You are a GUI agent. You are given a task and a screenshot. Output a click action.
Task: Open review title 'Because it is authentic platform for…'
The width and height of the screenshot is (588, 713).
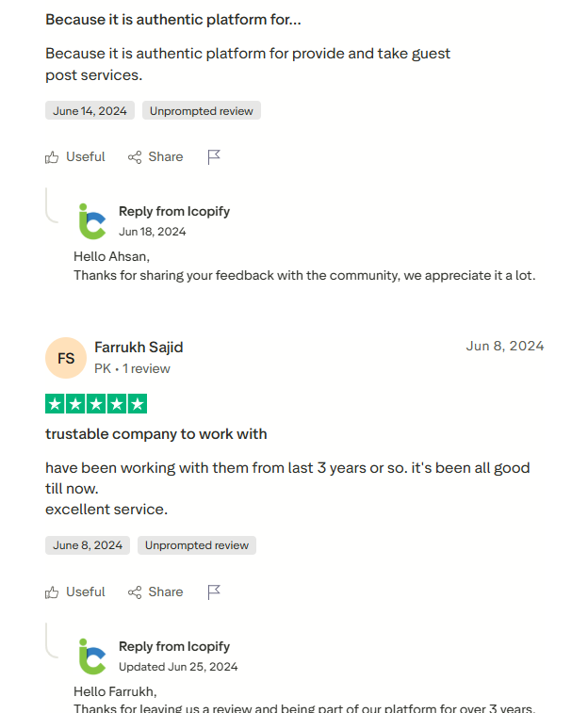(x=173, y=19)
